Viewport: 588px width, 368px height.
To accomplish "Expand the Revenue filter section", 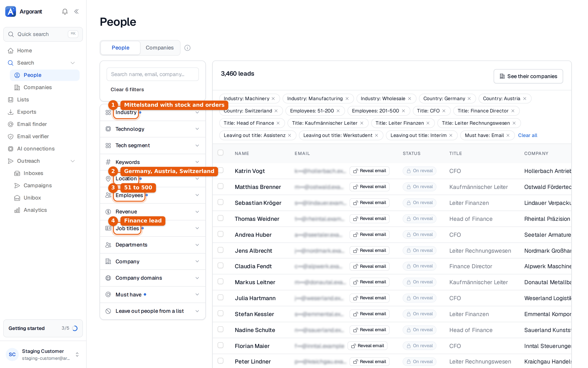I will click(x=153, y=212).
